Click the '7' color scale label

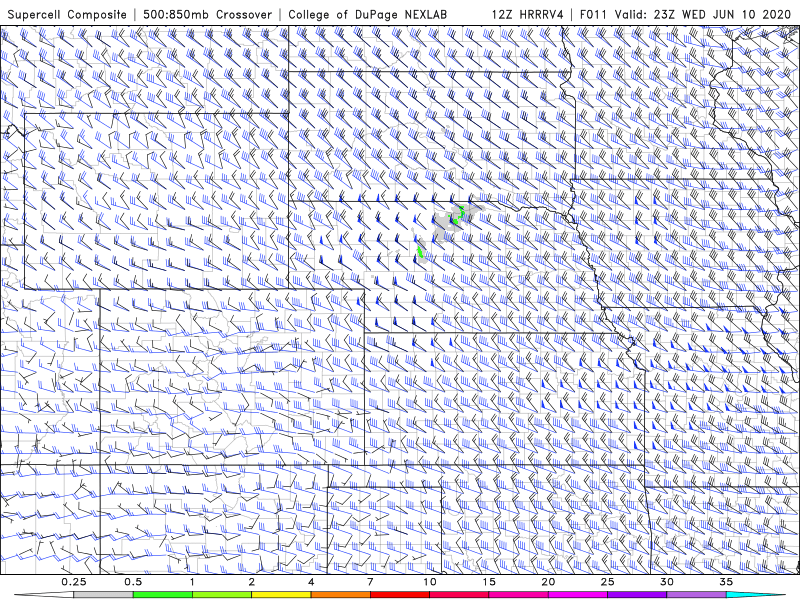coord(370,582)
